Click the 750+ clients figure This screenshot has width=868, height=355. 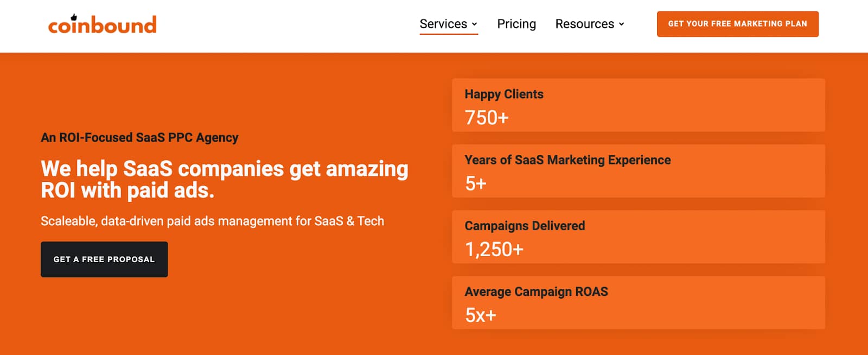point(487,118)
